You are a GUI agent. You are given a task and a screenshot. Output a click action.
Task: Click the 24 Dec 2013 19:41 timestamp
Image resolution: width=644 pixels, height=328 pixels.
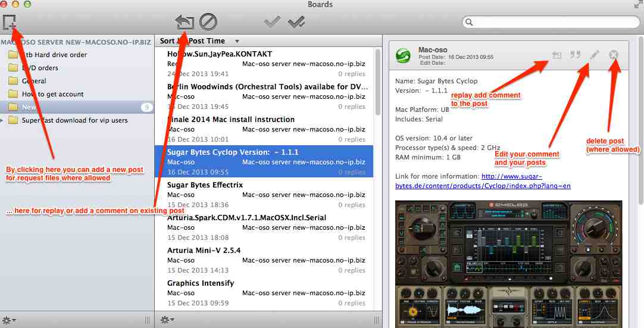(198, 74)
